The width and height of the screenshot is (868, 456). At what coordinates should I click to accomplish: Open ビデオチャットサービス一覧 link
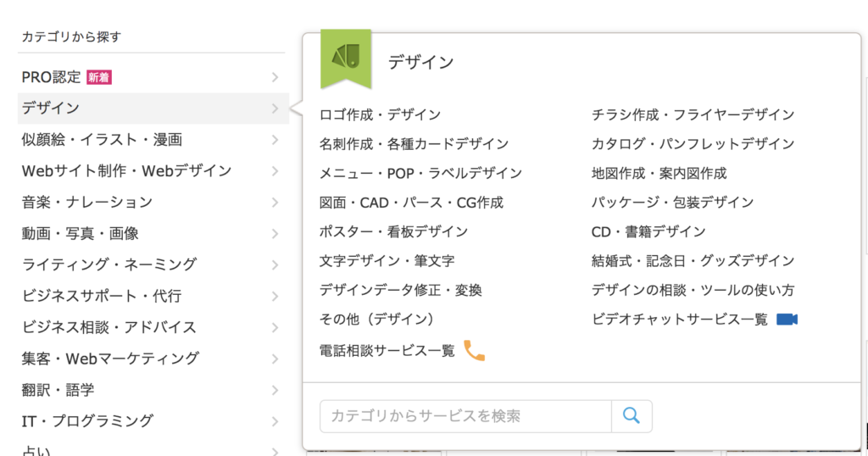[x=680, y=320]
